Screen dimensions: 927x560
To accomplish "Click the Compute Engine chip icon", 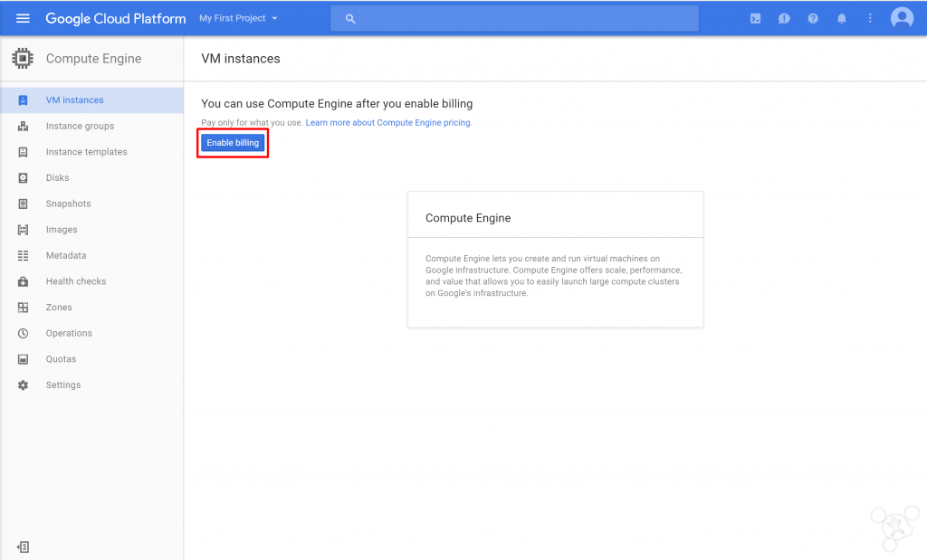I will pyautogui.click(x=23, y=59).
